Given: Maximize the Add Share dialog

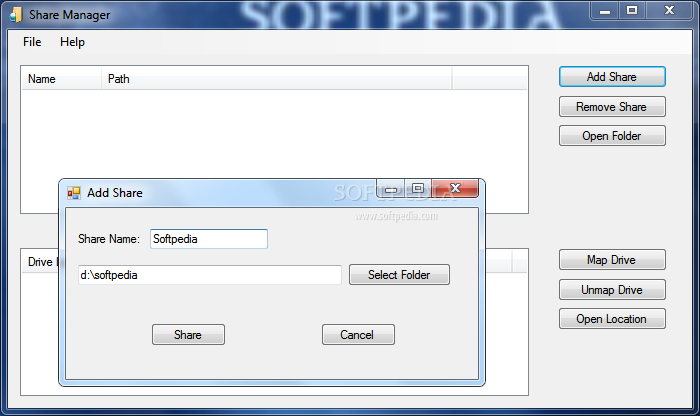Looking at the screenshot, I should [x=418, y=188].
